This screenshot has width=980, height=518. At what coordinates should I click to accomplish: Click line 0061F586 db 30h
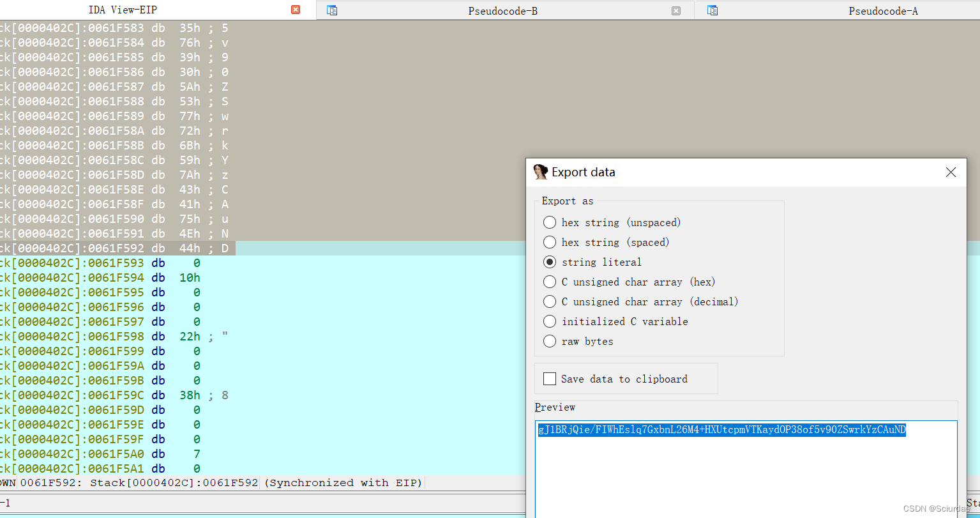[x=114, y=72]
